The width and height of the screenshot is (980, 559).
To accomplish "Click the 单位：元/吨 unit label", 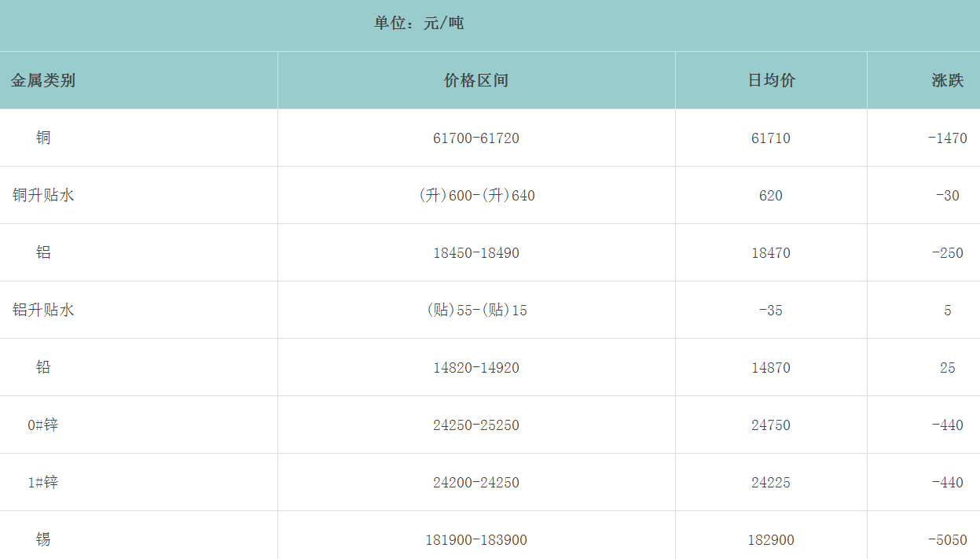I will pyautogui.click(x=419, y=24).
